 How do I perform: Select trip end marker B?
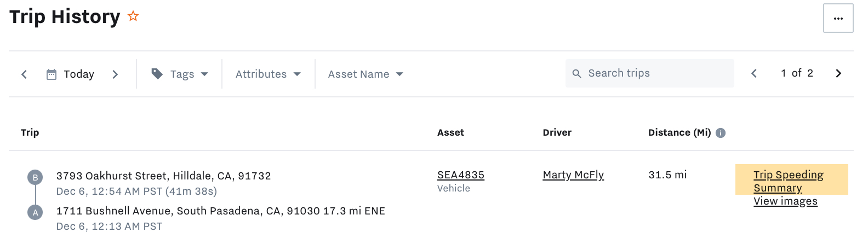(x=35, y=177)
